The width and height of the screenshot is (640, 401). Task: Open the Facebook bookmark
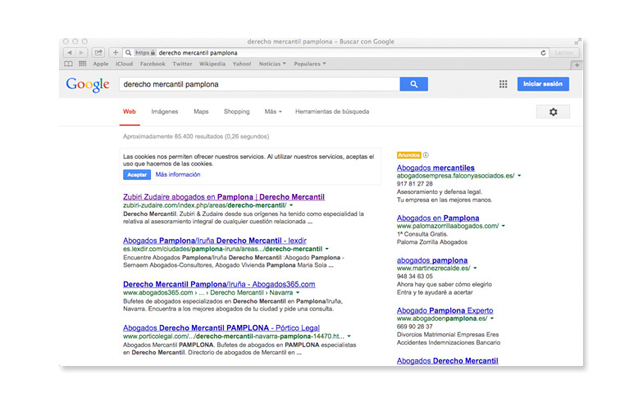tap(153, 64)
